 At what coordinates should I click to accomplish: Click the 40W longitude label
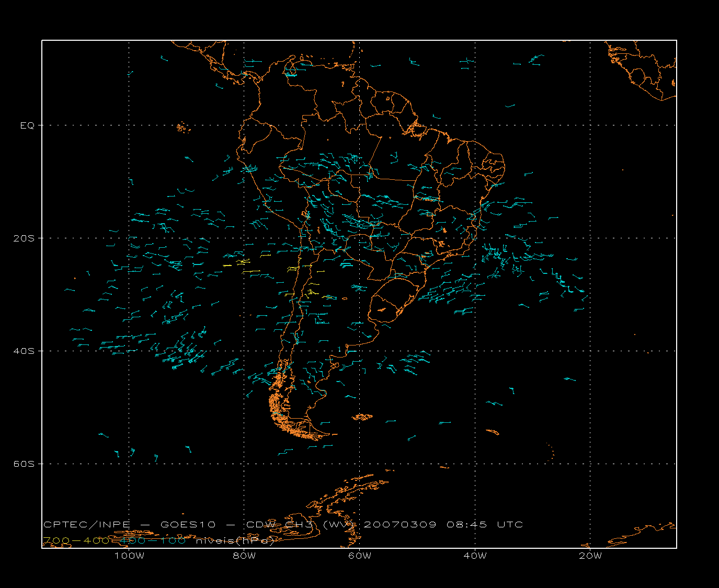coord(475,556)
